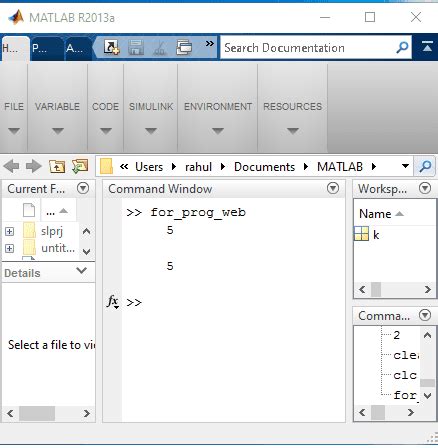This screenshot has height=448, width=438.
Task: Click Command History horizontal scroll right arrow
Action: click(411, 413)
